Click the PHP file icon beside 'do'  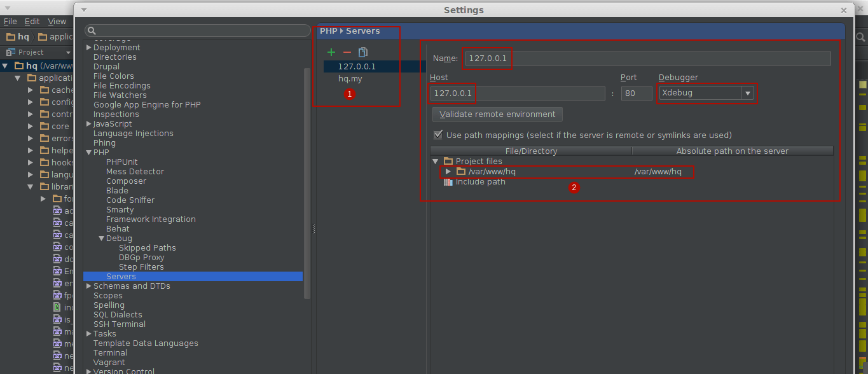[x=57, y=259]
